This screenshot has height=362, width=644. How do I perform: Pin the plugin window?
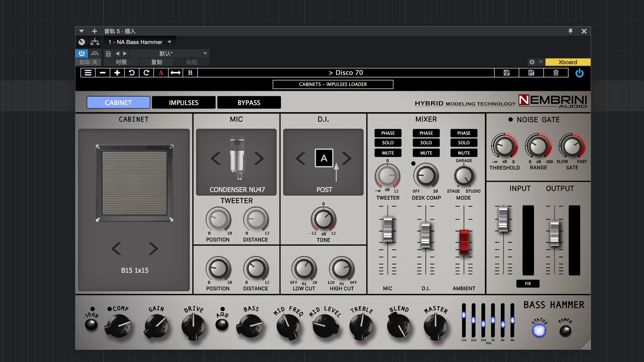click(x=571, y=31)
